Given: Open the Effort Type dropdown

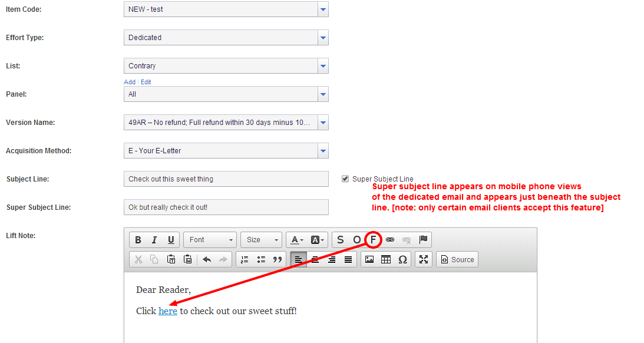Looking at the screenshot, I should pos(323,38).
